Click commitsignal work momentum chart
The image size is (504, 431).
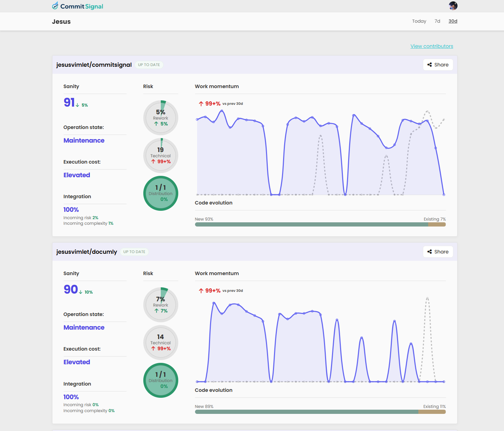[x=320, y=152]
